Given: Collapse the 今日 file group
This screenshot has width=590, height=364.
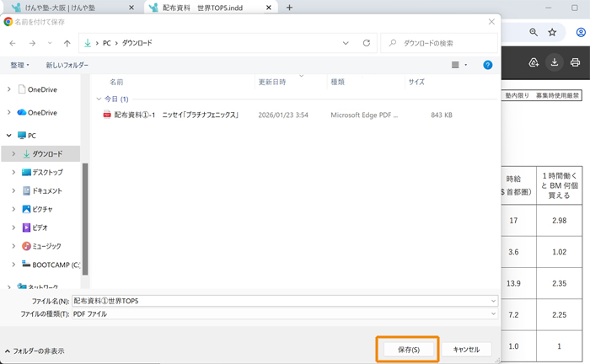Looking at the screenshot, I should pos(99,99).
